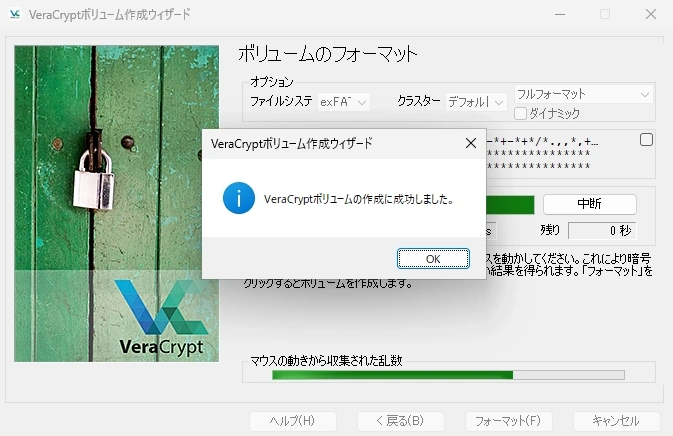Click the フォーマット(F) button
Screen dimensions: 673x436
(x=509, y=421)
